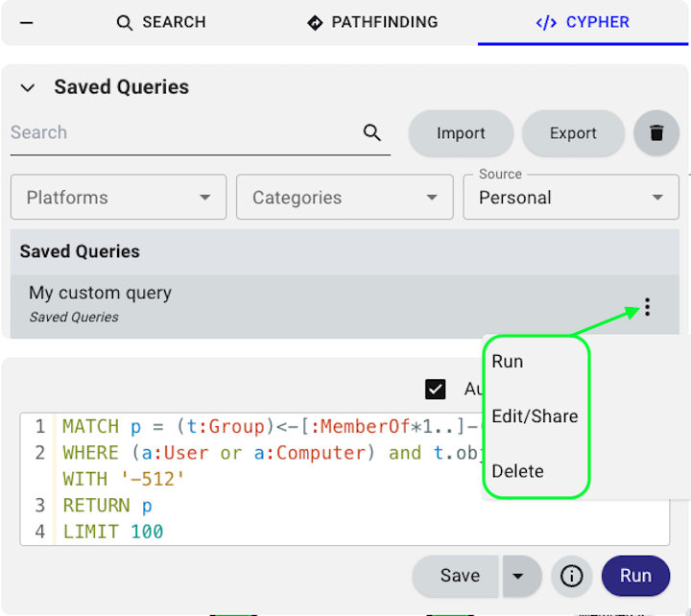Click the trash delete icon button
The width and height of the screenshot is (691, 616).
(x=656, y=133)
